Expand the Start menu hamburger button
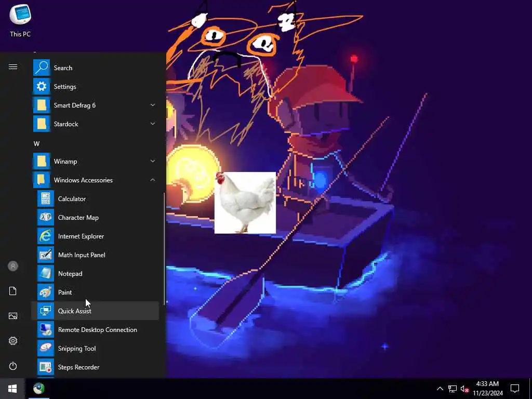This screenshot has height=399, width=532. pos(13,67)
